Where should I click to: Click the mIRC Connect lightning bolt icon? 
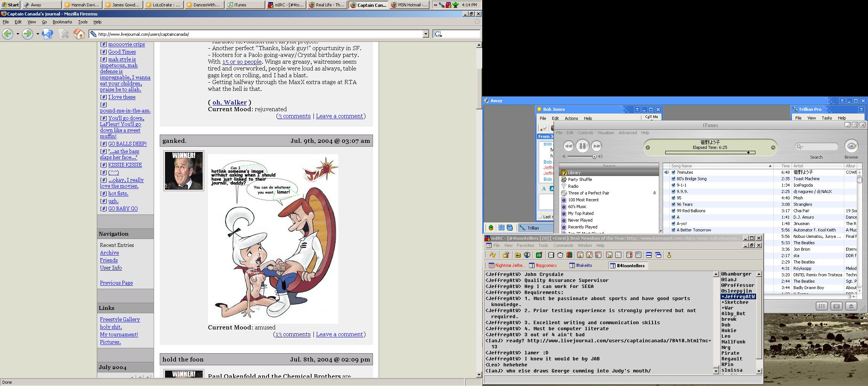pyautogui.click(x=493, y=255)
